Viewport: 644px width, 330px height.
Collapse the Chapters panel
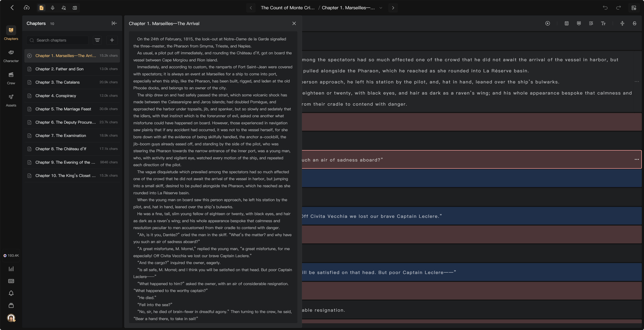114,23
